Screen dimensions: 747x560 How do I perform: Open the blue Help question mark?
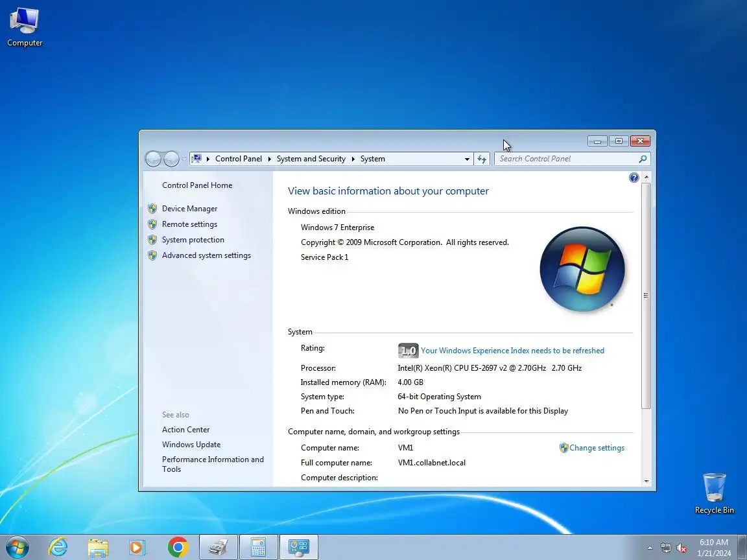(x=634, y=178)
